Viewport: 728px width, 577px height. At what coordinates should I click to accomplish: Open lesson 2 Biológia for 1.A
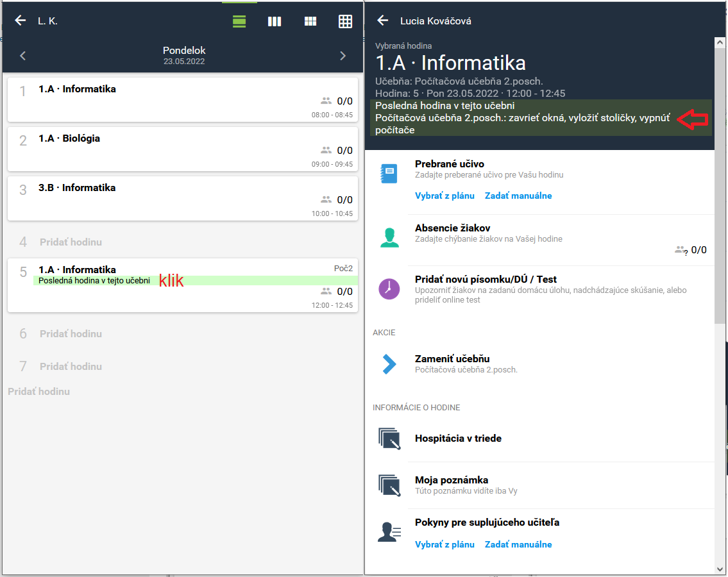pyautogui.click(x=183, y=149)
